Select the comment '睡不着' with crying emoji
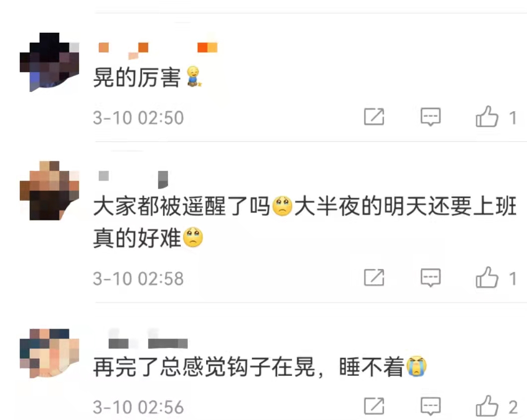This screenshot has width=527, height=420. tap(383, 366)
